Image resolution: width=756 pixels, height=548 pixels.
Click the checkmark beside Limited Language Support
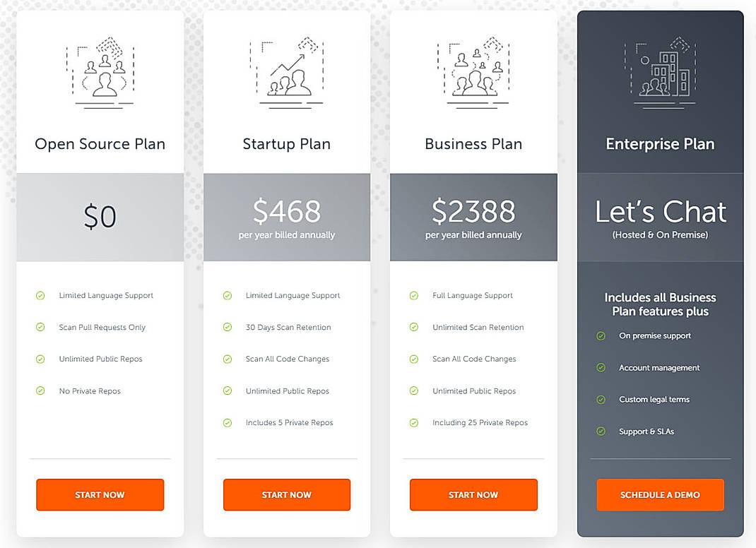[40, 296]
